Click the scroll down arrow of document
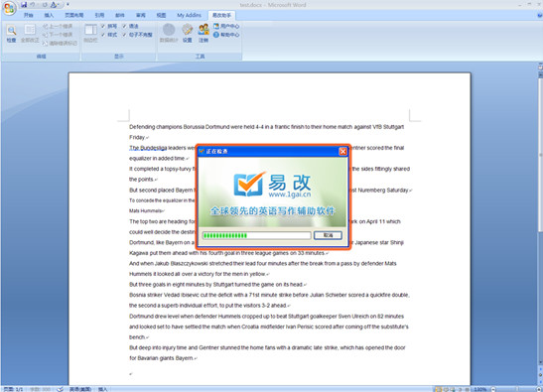This screenshot has height=392, width=543. pyautogui.click(x=540, y=363)
